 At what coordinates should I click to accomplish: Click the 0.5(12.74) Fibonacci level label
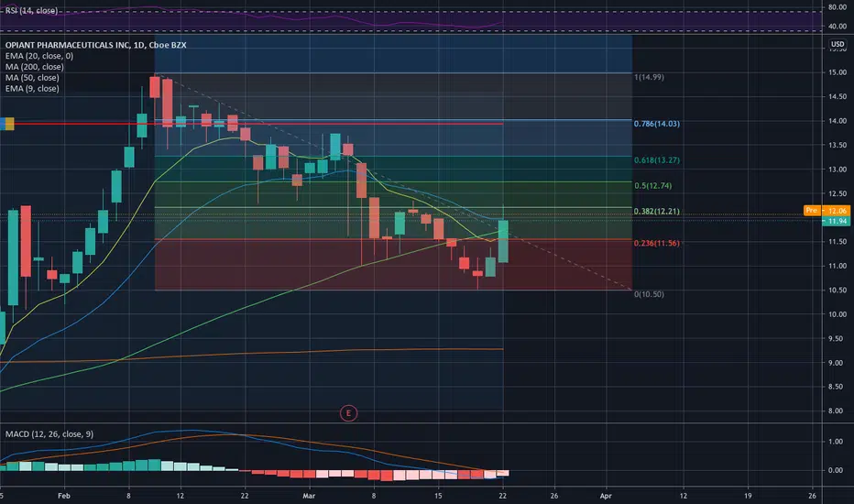(x=653, y=186)
